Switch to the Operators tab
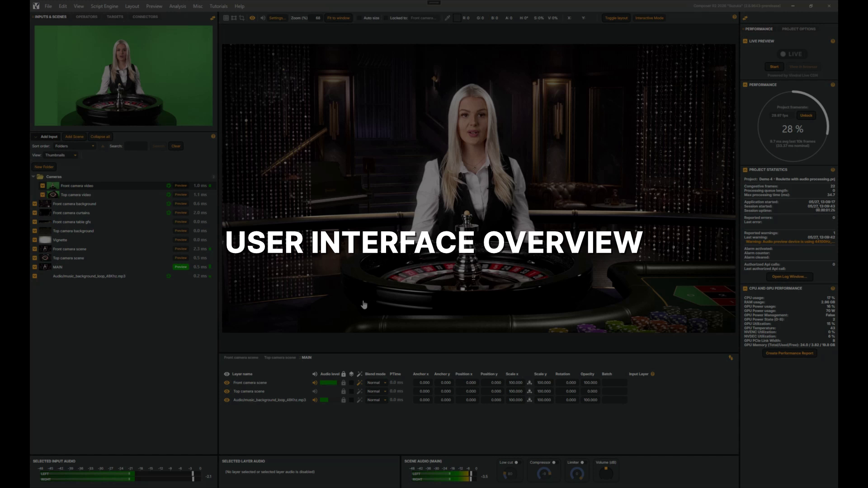 pos(86,17)
